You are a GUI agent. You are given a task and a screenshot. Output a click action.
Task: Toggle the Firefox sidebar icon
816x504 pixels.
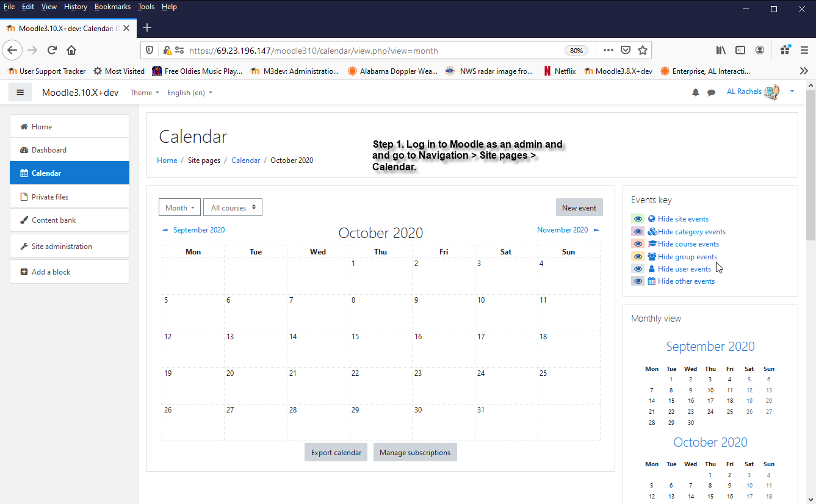pos(740,50)
